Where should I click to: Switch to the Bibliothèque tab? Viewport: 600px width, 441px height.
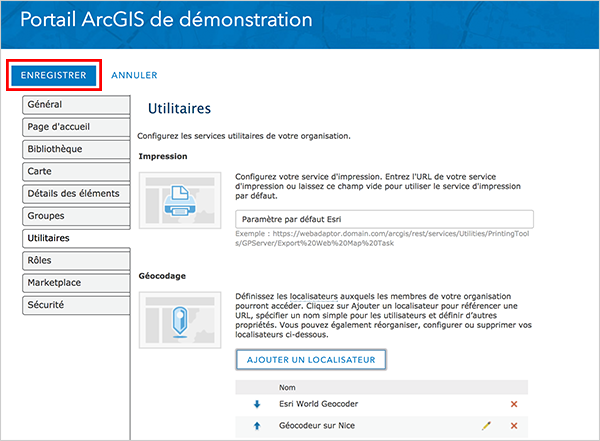coord(76,149)
